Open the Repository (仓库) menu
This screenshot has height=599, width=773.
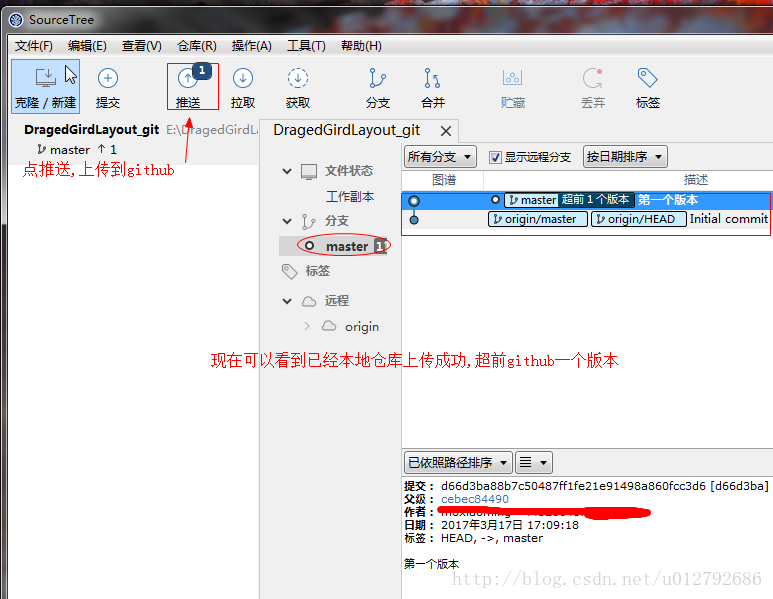click(x=196, y=46)
